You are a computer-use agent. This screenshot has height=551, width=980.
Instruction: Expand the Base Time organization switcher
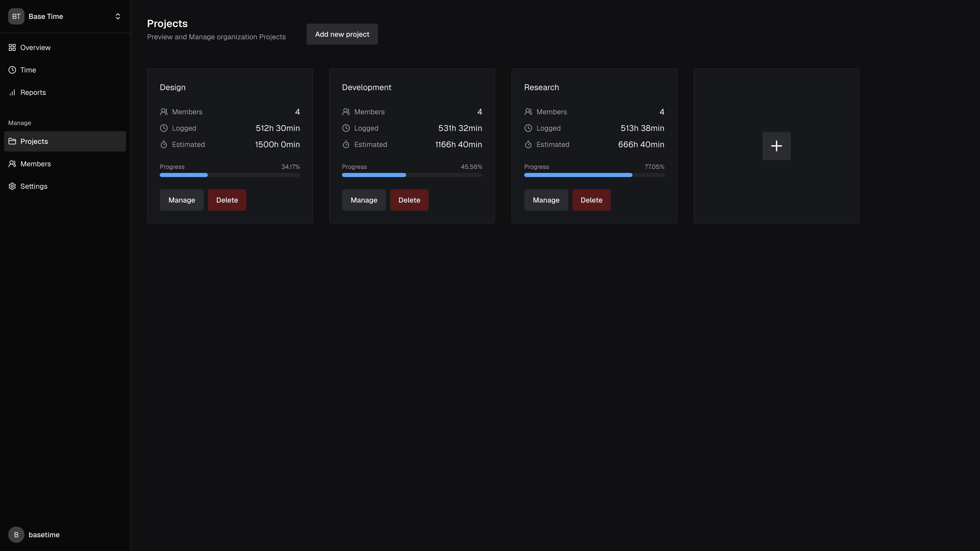(118, 16)
